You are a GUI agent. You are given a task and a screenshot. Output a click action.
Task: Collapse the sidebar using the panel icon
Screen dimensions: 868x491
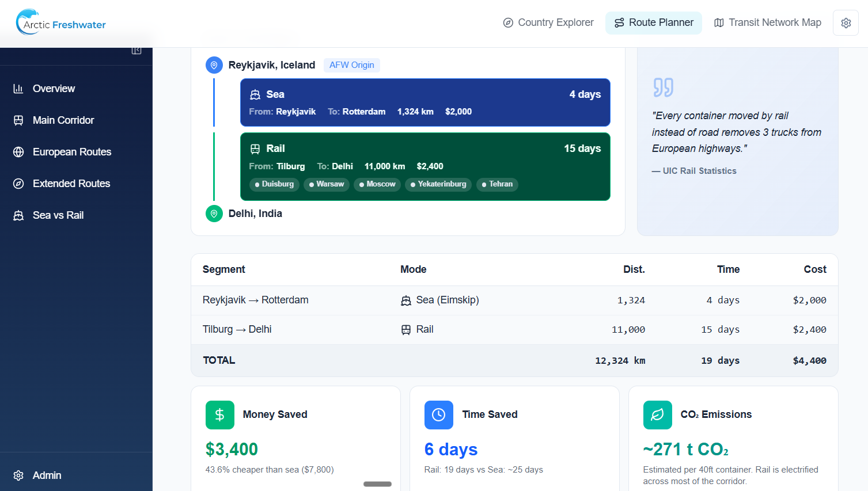(x=137, y=51)
